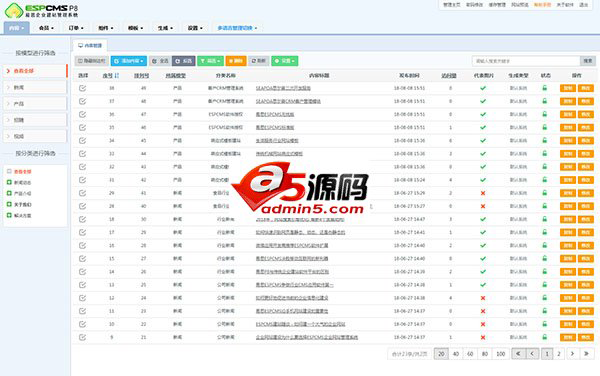600x376 pixels.
Task: Click 管理主页 in the top-right links
Action: pyautogui.click(x=452, y=5)
